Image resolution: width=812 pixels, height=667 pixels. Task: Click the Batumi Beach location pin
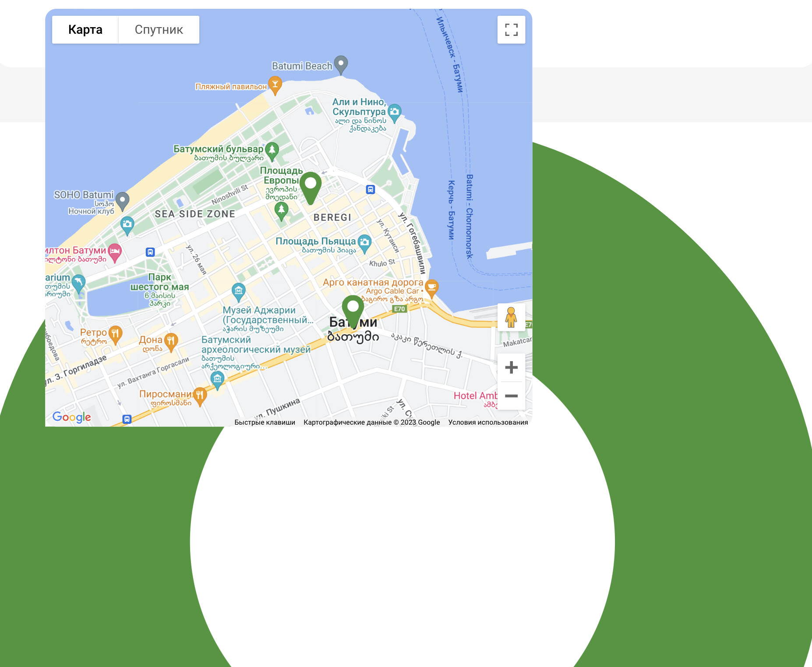pos(341,65)
